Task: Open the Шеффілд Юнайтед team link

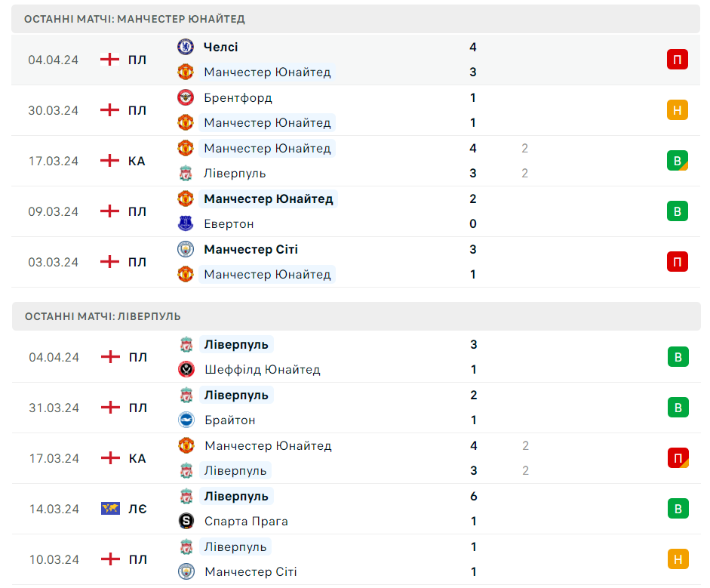Action: click(262, 370)
